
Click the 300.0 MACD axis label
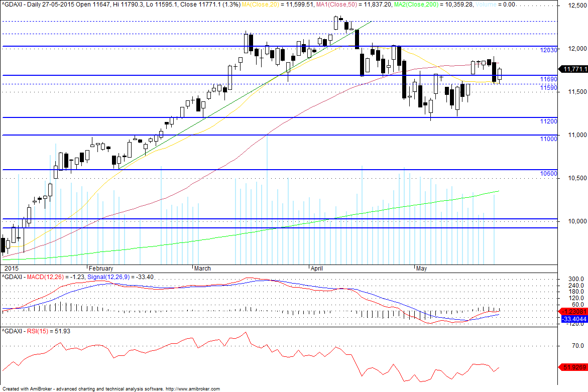tap(576, 279)
